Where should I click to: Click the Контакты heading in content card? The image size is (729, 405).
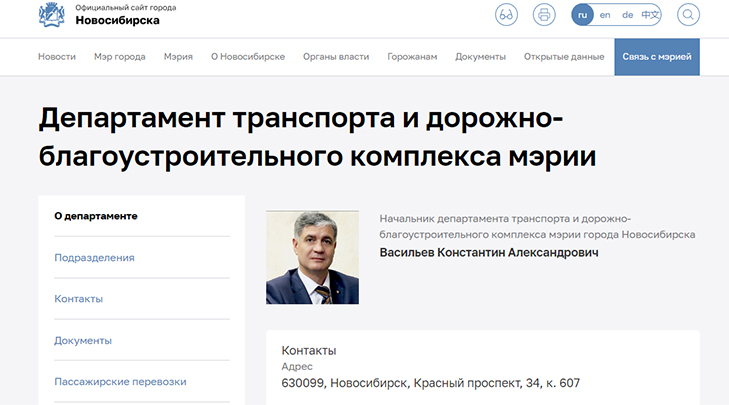309,351
